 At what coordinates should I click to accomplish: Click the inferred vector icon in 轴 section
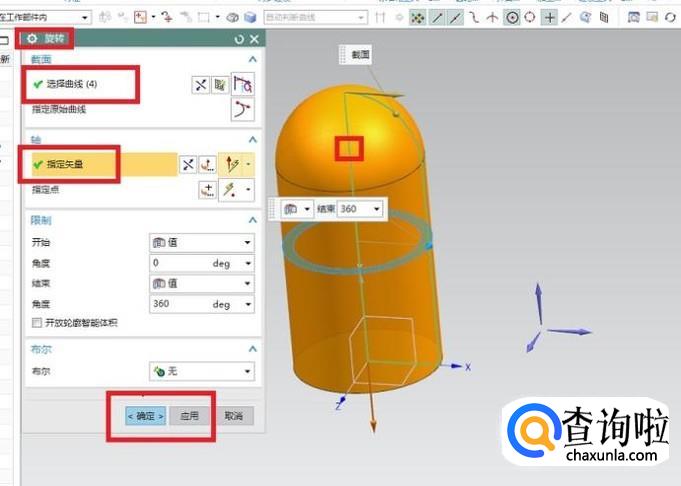[231, 165]
